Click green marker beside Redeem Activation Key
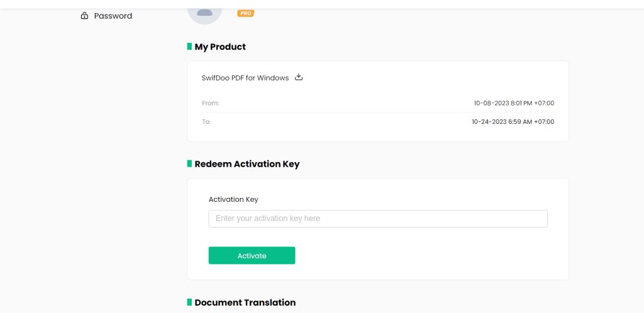Viewport: 644px width, 313px height. coord(189,163)
